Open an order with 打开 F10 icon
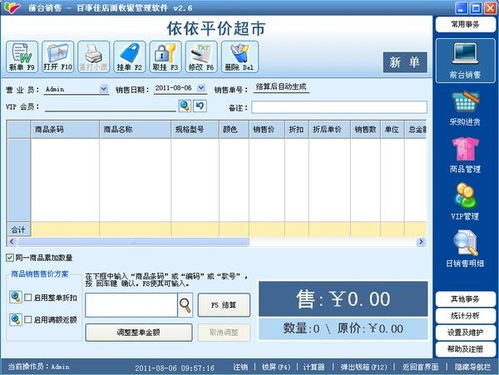The width and height of the screenshot is (499, 375). tap(58, 57)
